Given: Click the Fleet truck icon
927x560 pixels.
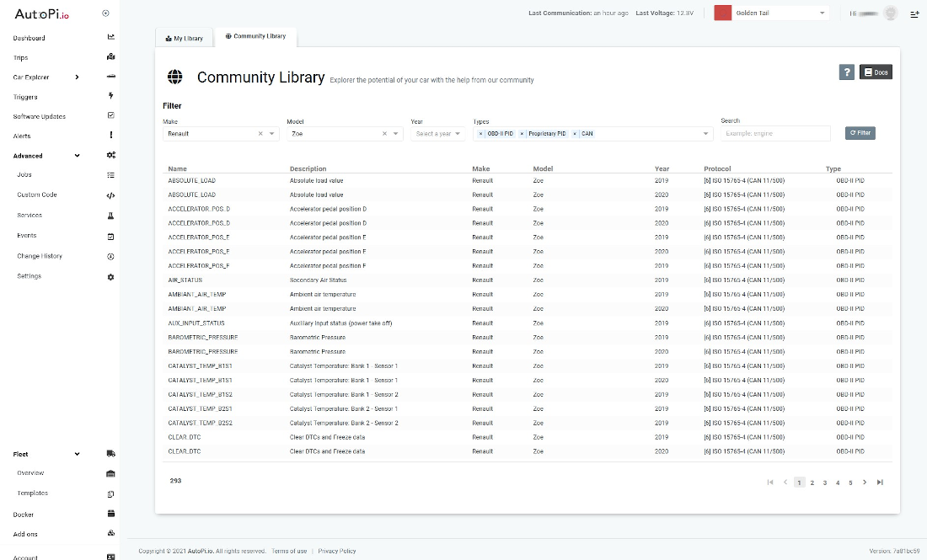Looking at the screenshot, I should coord(110,454).
